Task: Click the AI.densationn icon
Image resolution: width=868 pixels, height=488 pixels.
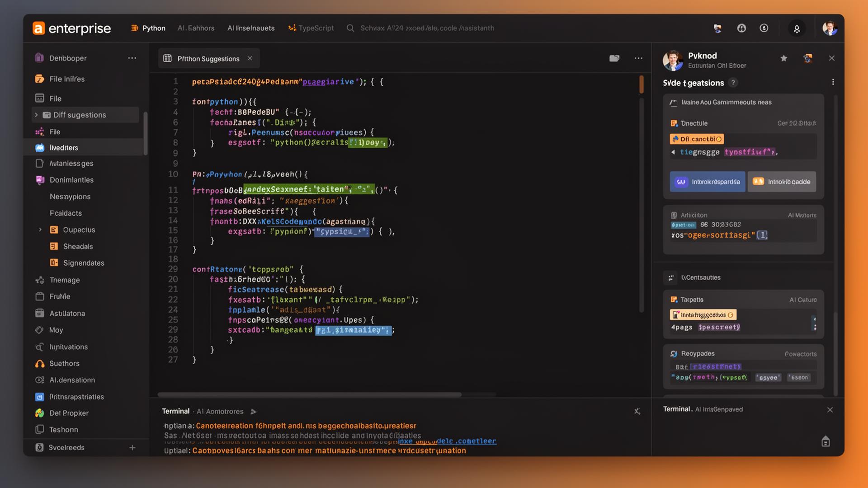Action: pos(40,380)
